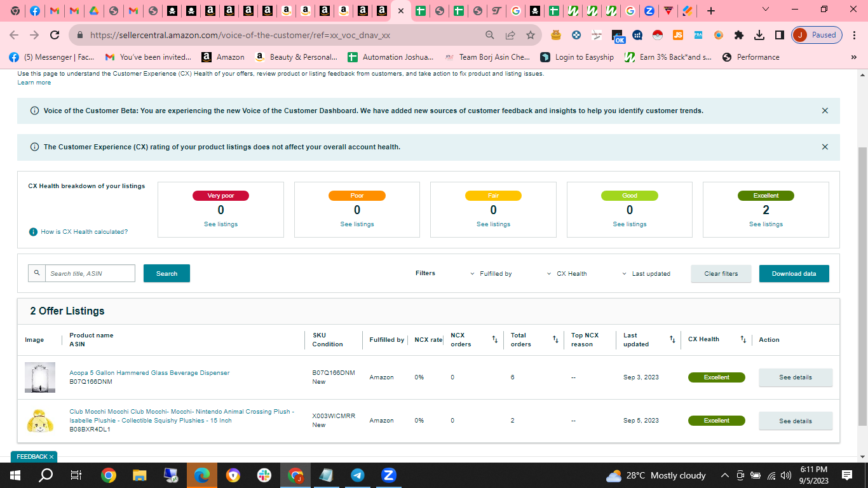Open the Messenger bookmark
Screen dimensions: 868x488
pyautogui.click(x=52, y=57)
